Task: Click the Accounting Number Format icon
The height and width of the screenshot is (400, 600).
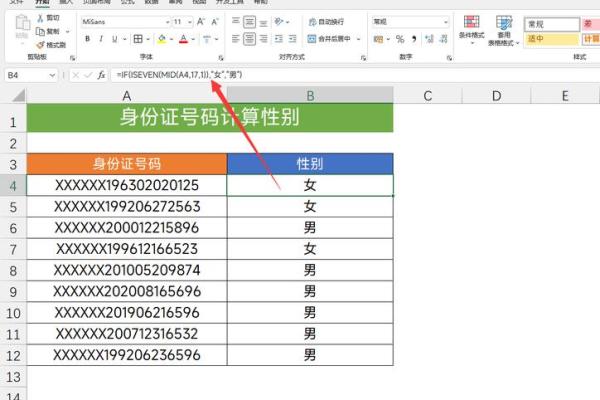Action: [x=378, y=39]
